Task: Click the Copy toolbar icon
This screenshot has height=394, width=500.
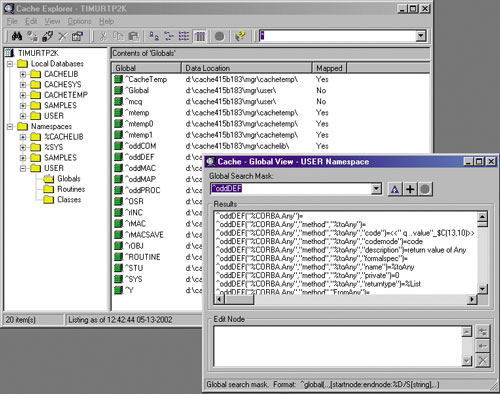Action: (118, 36)
